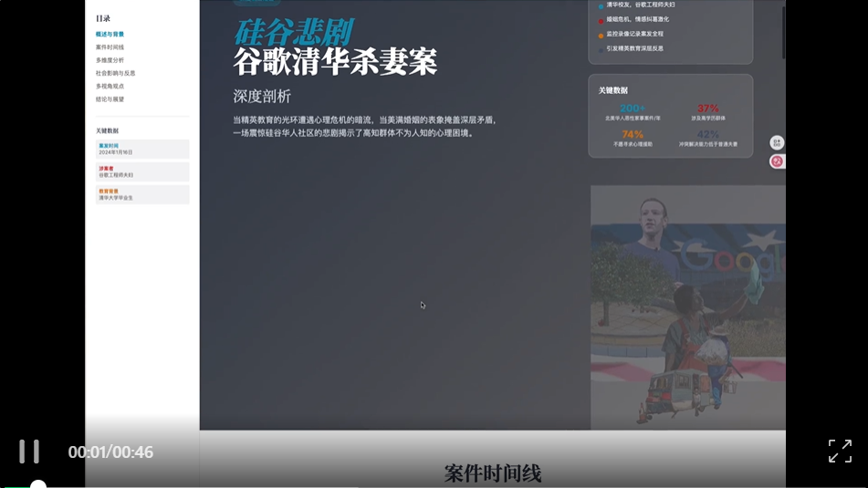868x488 pixels.
Task: Select 结论与展望 in the contents list
Action: pyautogui.click(x=110, y=99)
